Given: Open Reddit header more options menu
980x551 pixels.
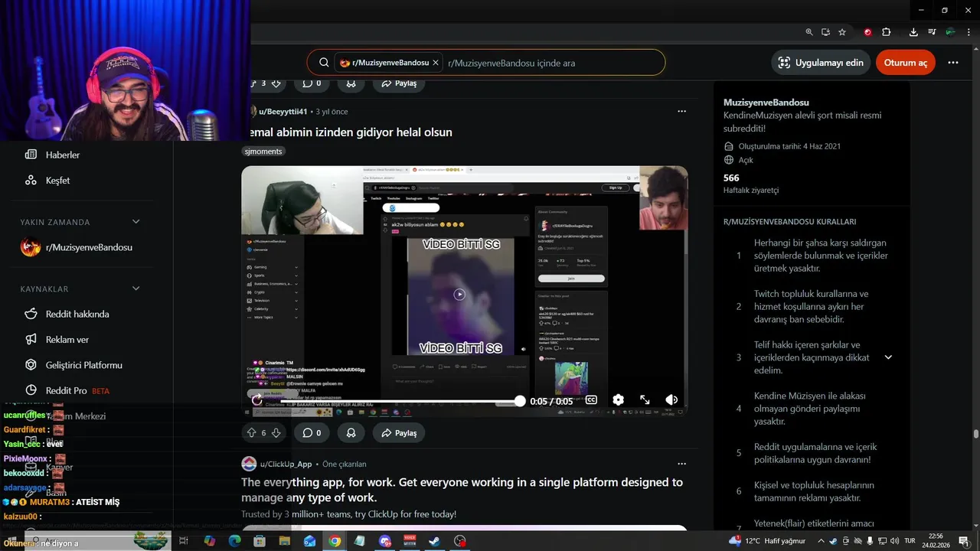Looking at the screenshot, I should pyautogui.click(x=953, y=63).
